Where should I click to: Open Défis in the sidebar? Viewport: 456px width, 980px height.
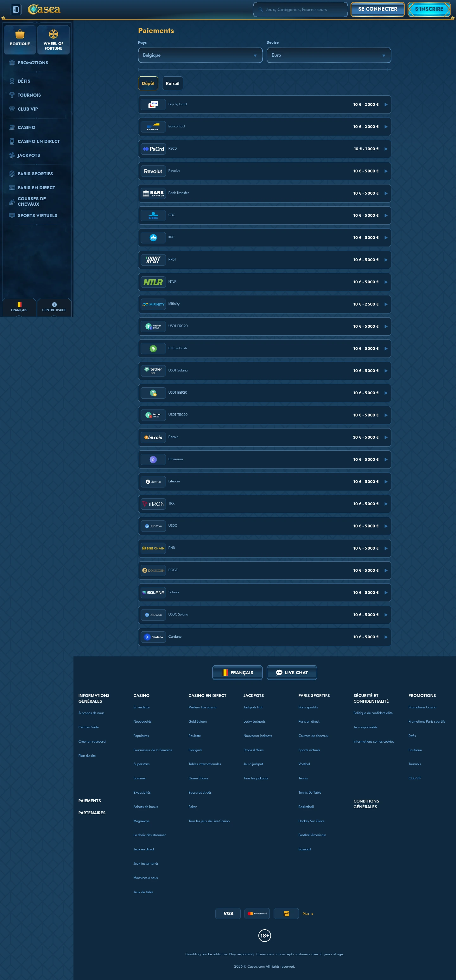(23, 81)
